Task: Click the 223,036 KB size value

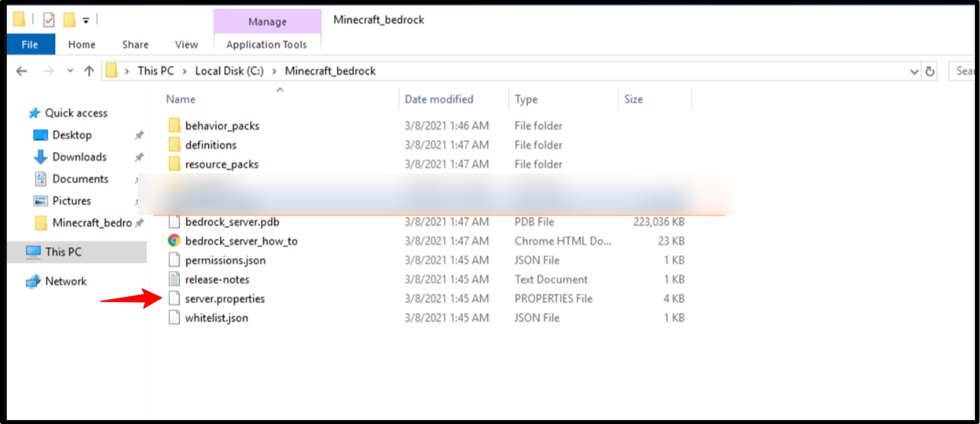Action: (x=659, y=222)
